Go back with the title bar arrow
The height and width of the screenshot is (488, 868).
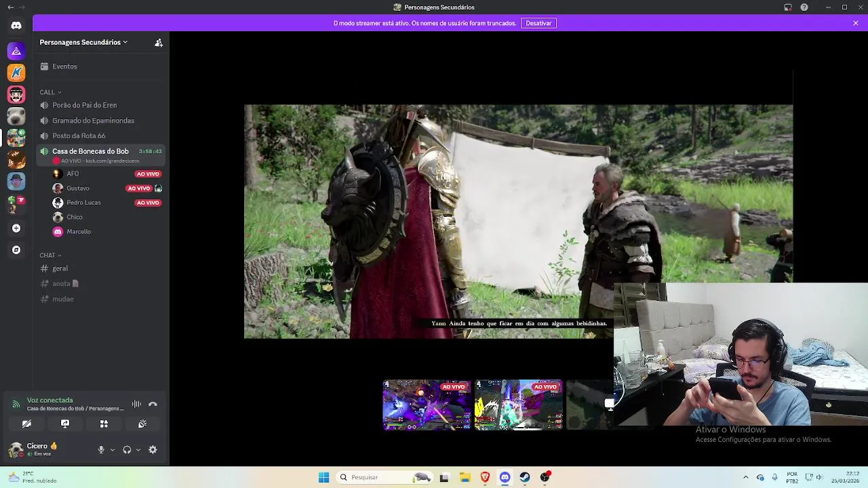click(10, 7)
